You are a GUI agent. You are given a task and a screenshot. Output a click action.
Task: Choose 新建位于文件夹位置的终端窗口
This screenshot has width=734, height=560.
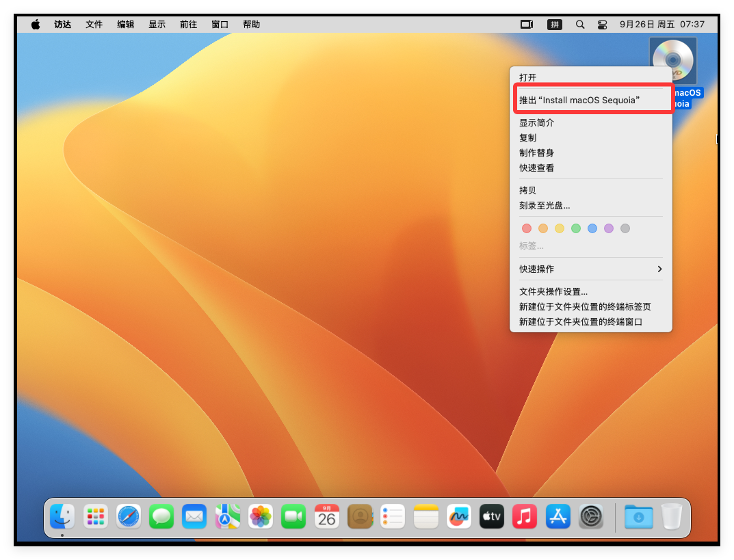coord(591,321)
